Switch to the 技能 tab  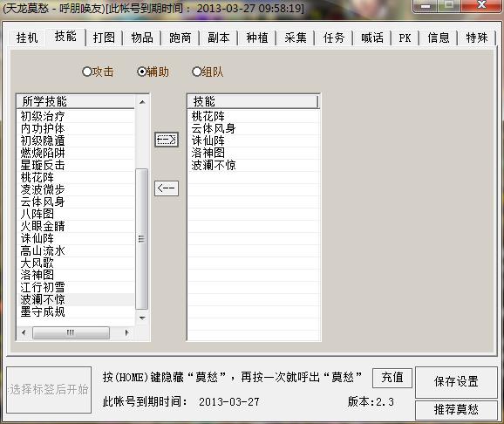tap(65, 37)
